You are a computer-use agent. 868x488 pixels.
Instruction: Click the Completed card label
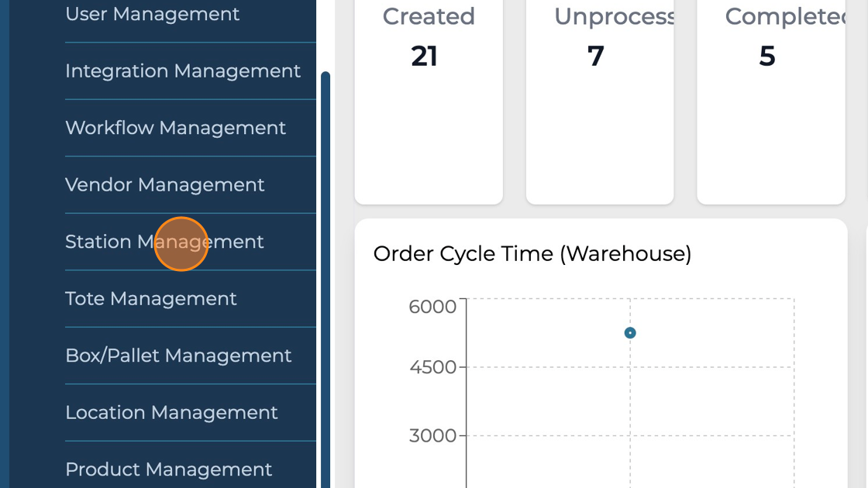click(x=784, y=17)
